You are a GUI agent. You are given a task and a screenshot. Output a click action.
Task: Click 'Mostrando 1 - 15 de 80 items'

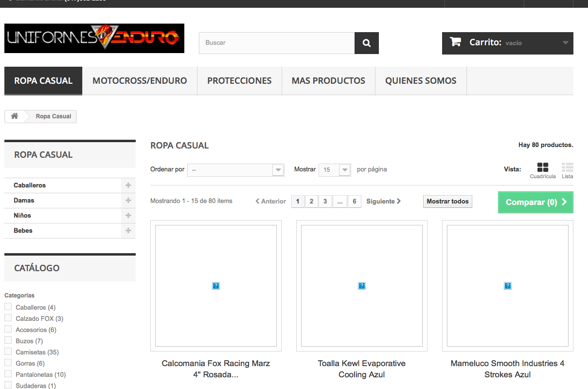coord(191,201)
